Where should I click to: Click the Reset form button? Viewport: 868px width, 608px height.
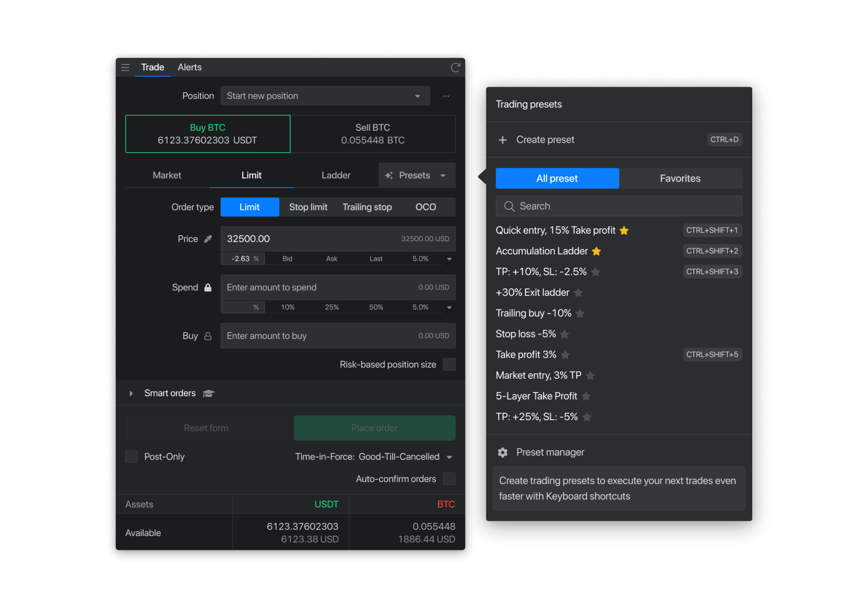206,428
